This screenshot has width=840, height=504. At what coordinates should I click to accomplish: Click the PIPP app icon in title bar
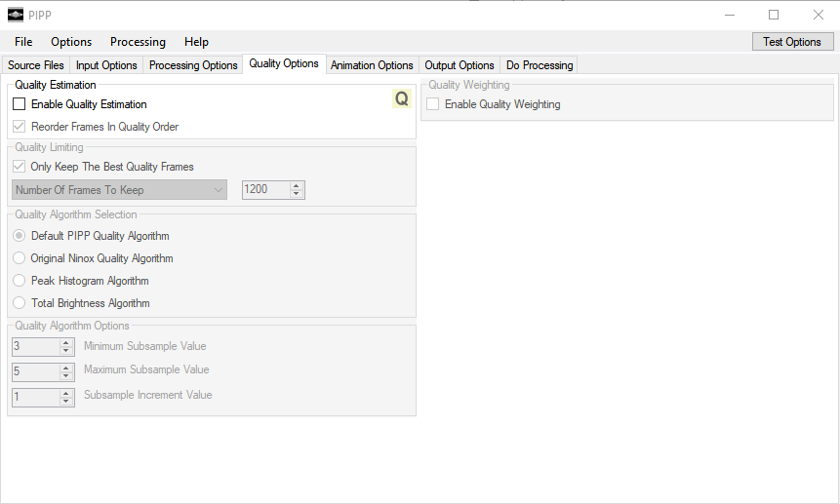pyautogui.click(x=15, y=14)
